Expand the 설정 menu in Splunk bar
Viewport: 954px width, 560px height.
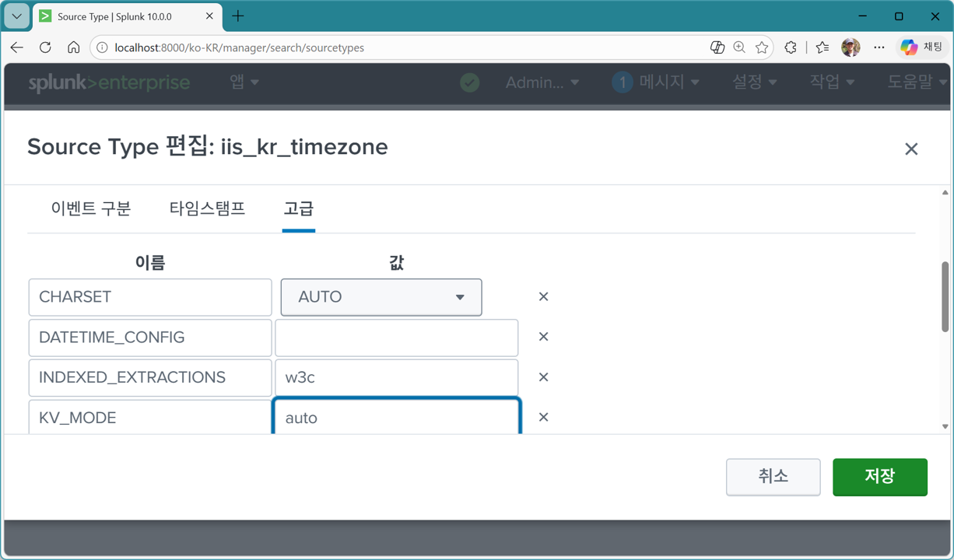pyautogui.click(x=754, y=82)
